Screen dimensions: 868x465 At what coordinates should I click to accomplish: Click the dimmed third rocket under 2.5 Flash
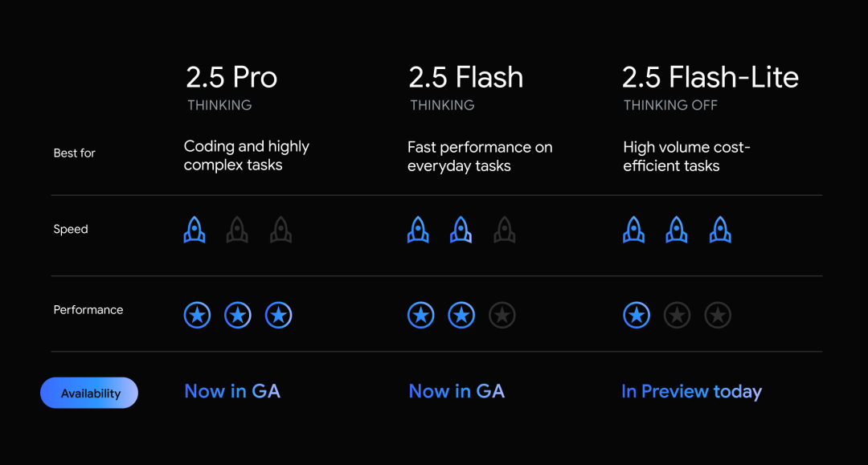pyautogui.click(x=504, y=230)
